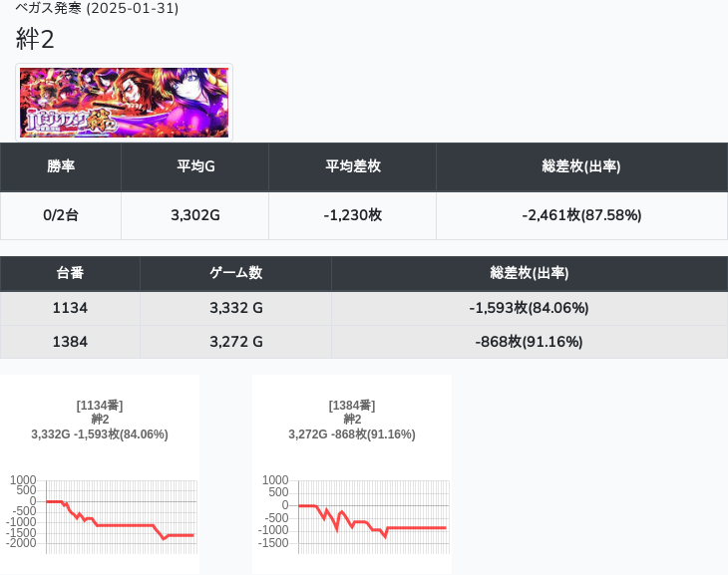728x575 pixels.
Task: Click the -2,461枚(87.58%) total value
Action: pos(581,215)
